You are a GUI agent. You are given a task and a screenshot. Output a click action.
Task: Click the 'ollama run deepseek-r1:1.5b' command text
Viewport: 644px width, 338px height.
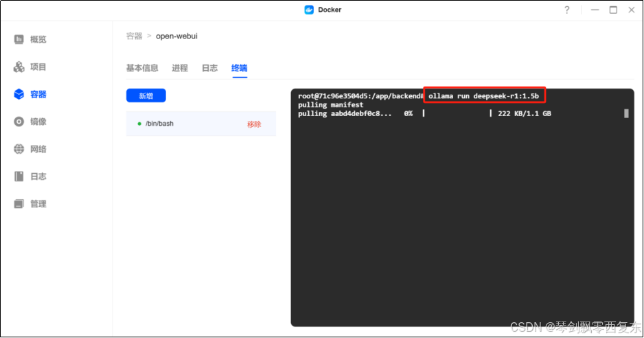(483, 95)
